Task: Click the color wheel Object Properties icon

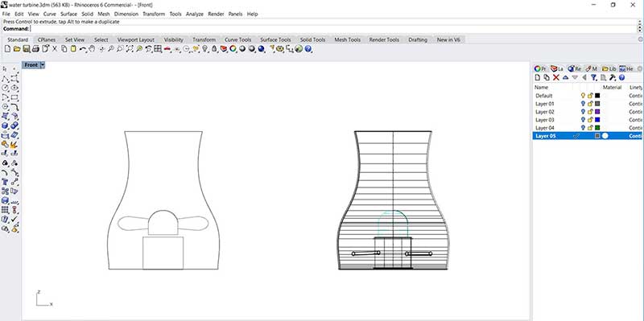Action: 233,49
